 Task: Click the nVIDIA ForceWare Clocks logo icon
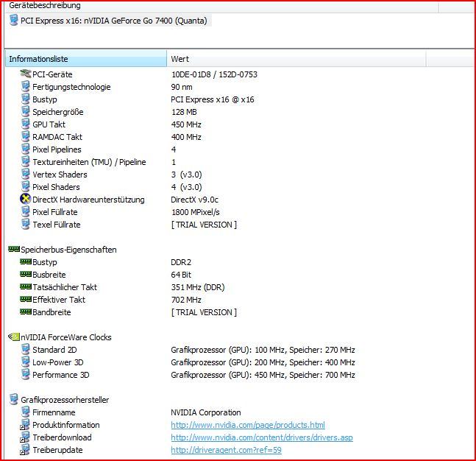coord(14,337)
